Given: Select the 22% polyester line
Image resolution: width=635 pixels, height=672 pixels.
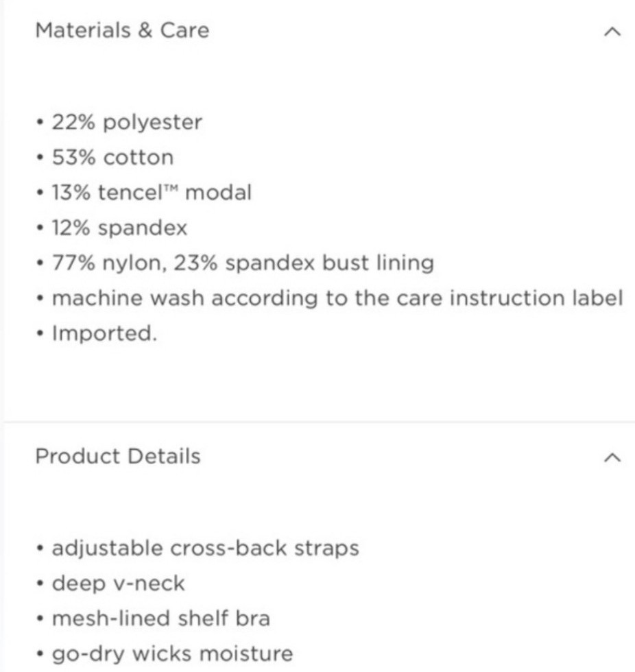Looking at the screenshot, I should coord(127,123).
